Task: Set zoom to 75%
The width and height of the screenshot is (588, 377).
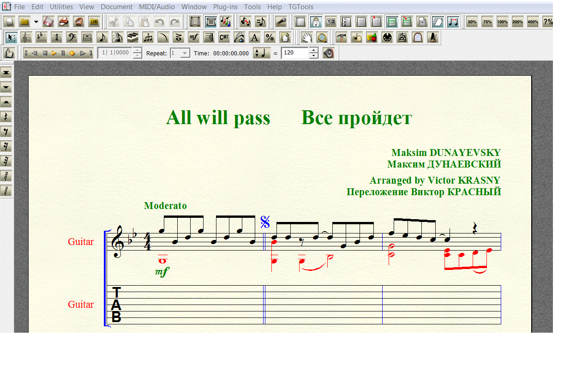Action: point(487,22)
